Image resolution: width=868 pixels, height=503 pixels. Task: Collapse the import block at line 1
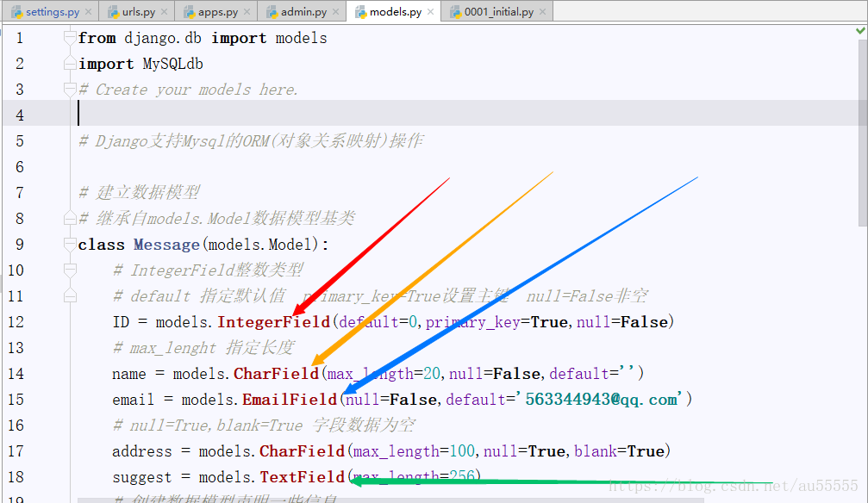pyautogui.click(x=70, y=38)
